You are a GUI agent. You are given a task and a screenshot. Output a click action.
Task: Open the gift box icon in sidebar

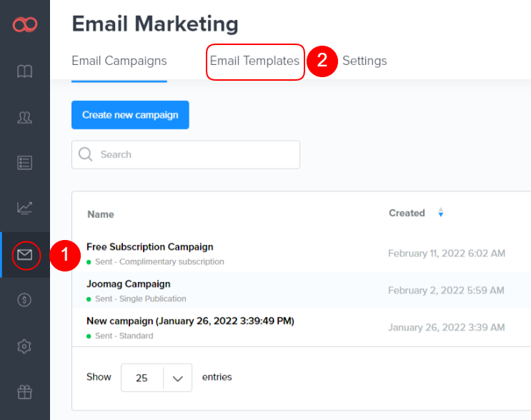[x=25, y=391]
